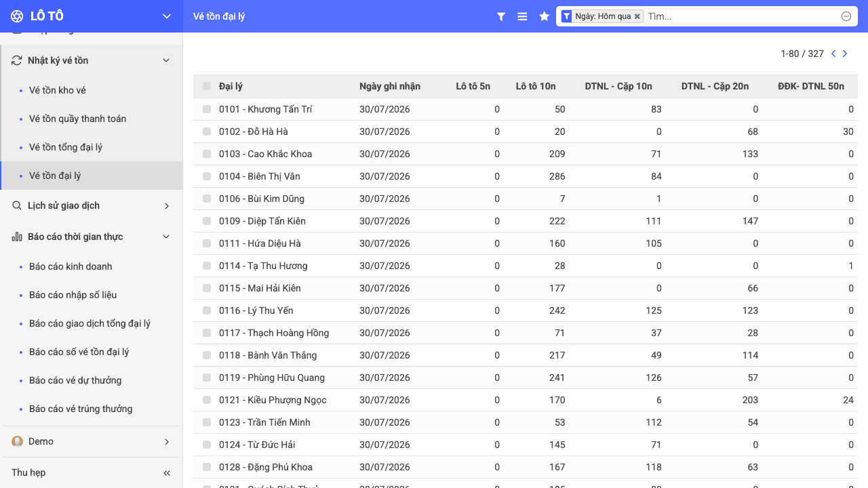Check the row for 0101 - Khương Tấn Trí
Image resolution: width=868 pixels, height=488 pixels.
[x=207, y=109]
